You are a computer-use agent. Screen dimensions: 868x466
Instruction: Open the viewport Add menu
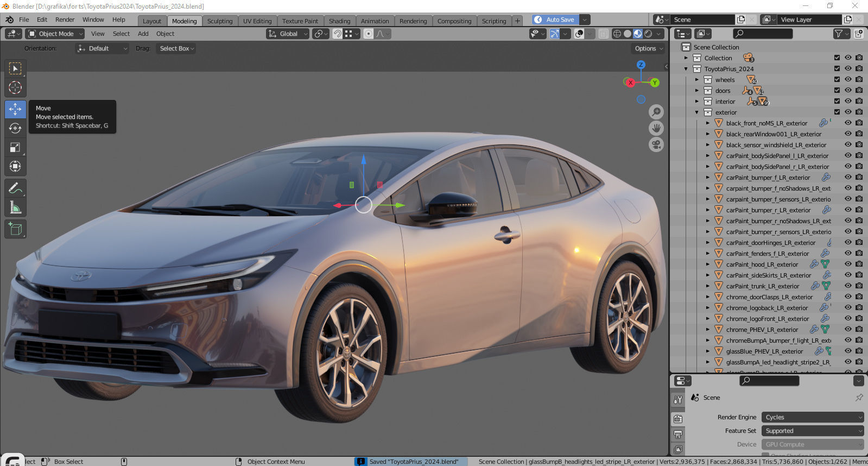143,34
